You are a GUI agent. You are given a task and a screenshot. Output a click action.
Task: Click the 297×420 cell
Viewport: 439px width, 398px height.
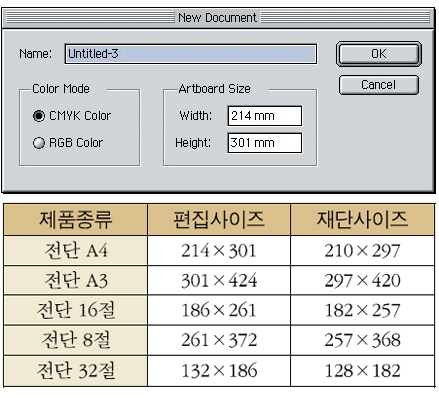pyautogui.click(x=362, y=280)
